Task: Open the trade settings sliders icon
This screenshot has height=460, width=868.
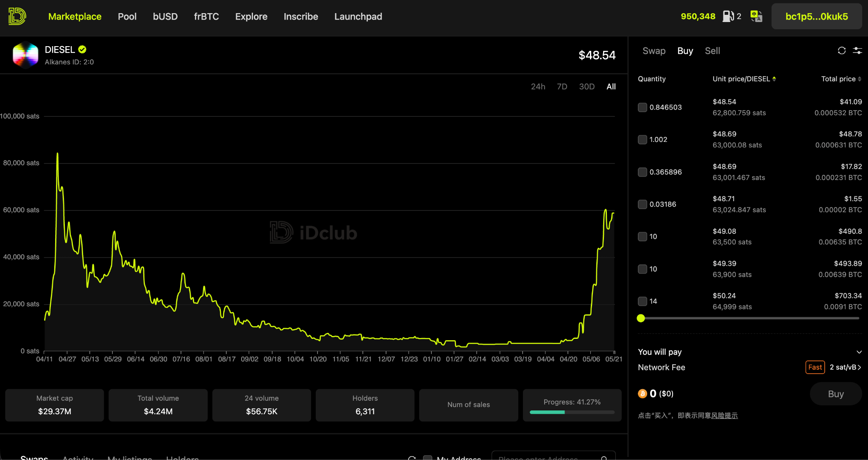Action: click(x=857, y=51)
